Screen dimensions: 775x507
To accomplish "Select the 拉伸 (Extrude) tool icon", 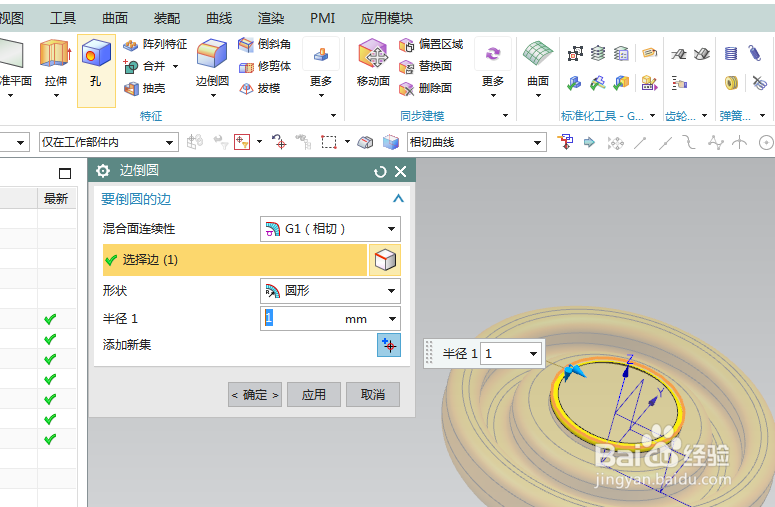I will (x=55, y=53).
